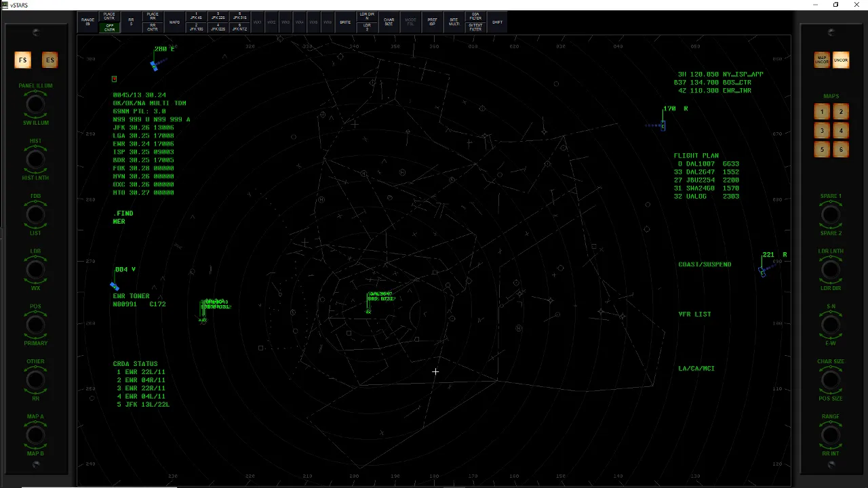Viewport: 868px width, 488px height.
Task: Select the 221 R aircraft target
Action: (763, 272)
